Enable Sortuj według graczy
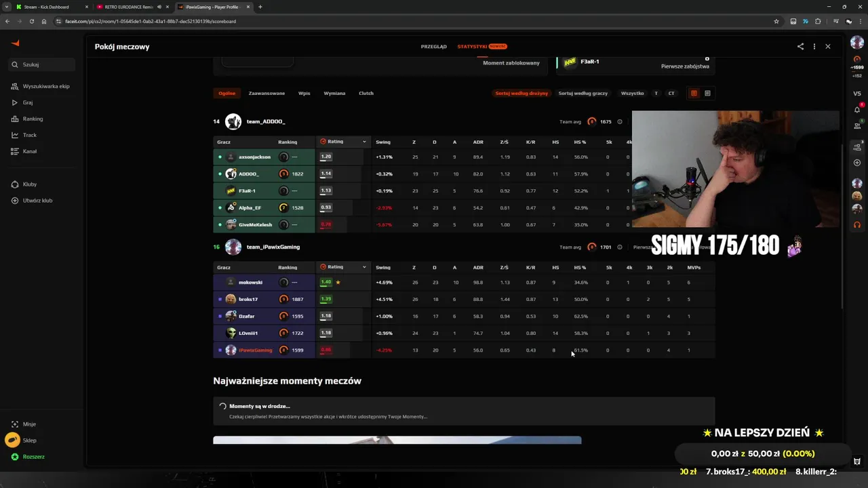This screenshot has width=868, height=488. tap(583, 93)
